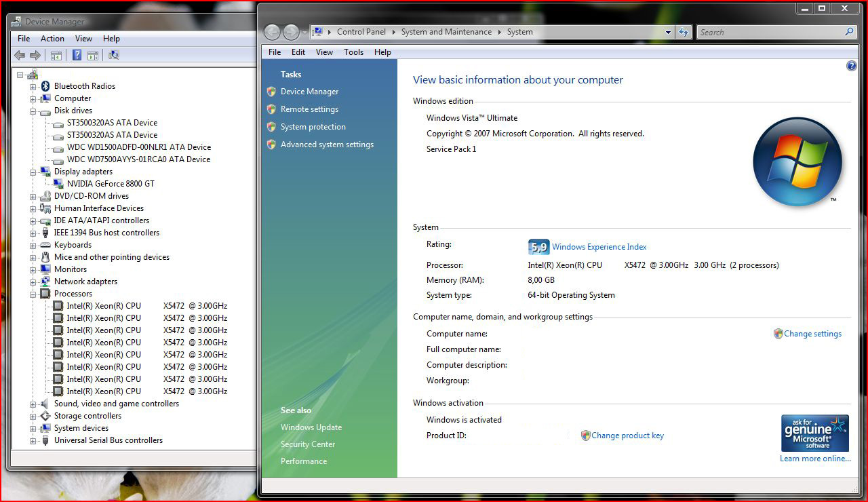
Task: Open the Control Panel breadcrumb dropdown arrow
Action: click(393, 32)
